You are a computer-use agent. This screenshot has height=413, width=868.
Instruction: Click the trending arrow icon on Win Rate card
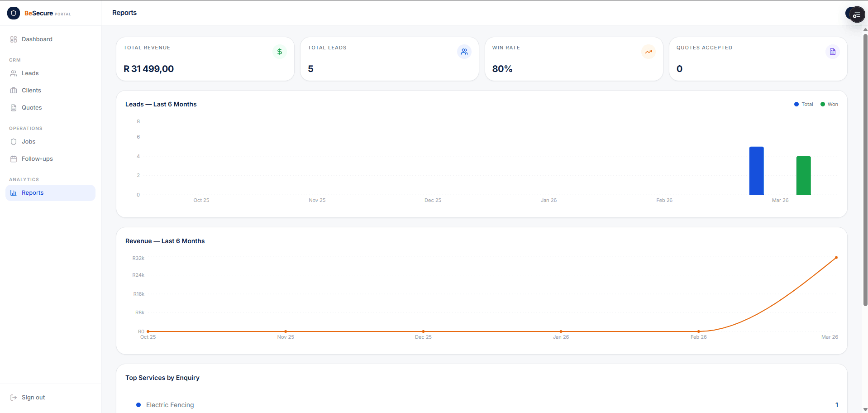coord(649,51)
